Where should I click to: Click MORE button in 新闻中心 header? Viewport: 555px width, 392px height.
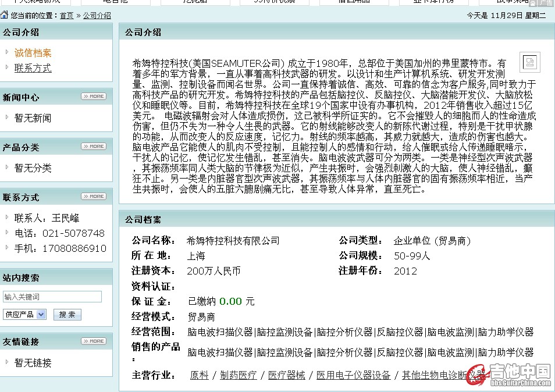click(93, 97)
